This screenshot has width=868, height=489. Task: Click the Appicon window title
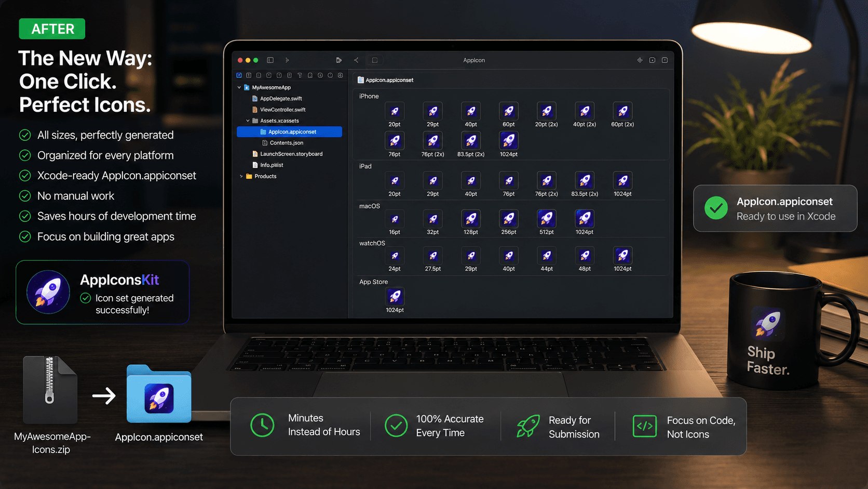click(474, 60)
